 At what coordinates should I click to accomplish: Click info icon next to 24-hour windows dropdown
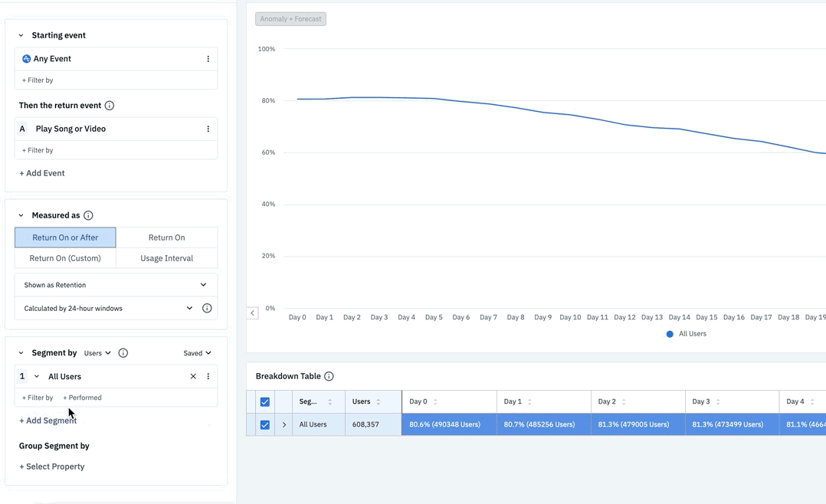click(207, 309)
